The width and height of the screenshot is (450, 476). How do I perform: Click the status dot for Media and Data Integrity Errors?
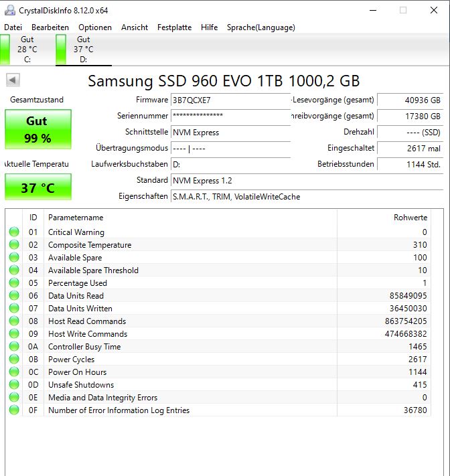pos(14,398)
